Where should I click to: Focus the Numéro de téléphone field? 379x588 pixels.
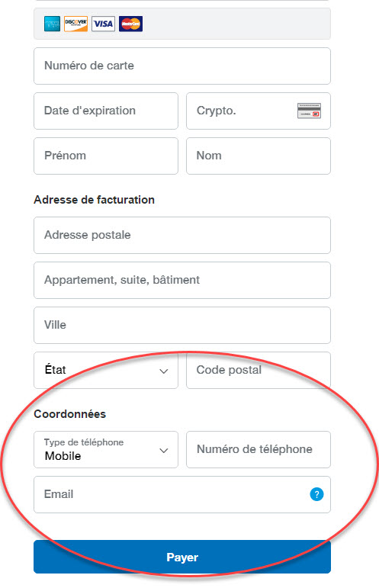tap(259, 450)
